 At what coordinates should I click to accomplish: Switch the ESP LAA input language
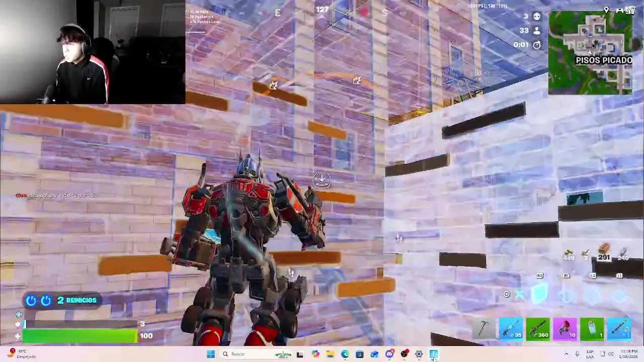[x=590, y=354]
